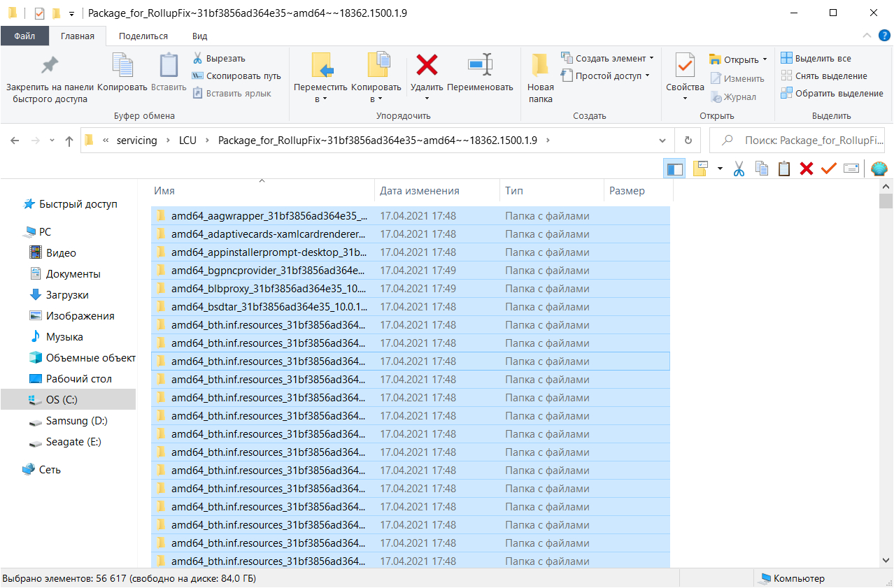Open the folder options dropdown arrow in small toolbar
Screen dimensions: 894x588
(x=720, y=168)
